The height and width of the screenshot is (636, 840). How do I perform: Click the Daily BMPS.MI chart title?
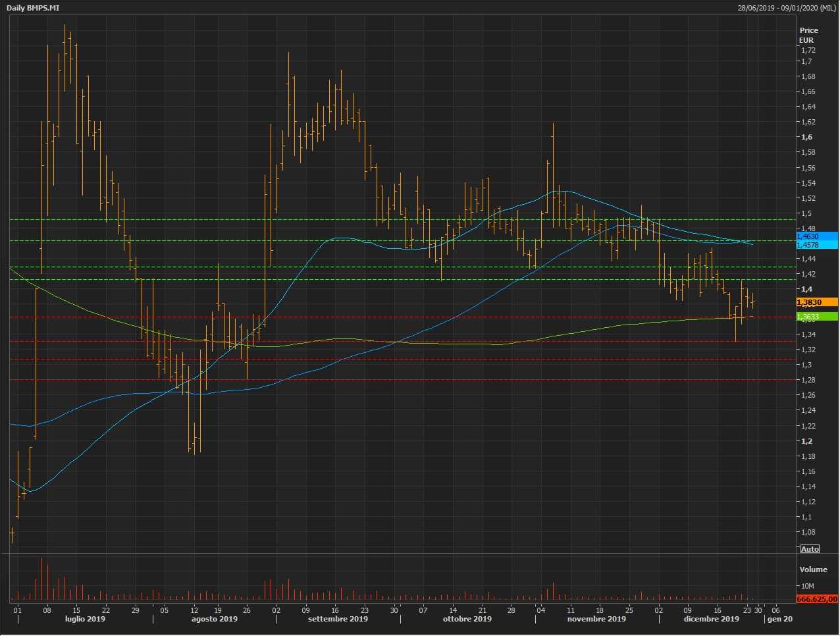[32, 8]
